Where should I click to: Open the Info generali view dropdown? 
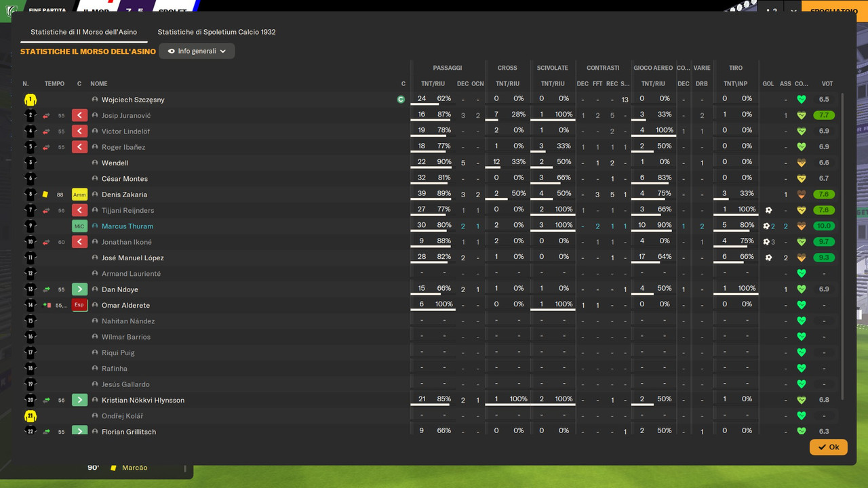[x=197, y=51]
